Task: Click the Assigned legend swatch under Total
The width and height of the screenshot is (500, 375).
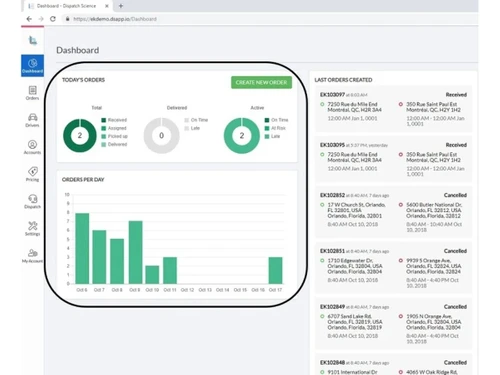Action: [x=104, y=128]
